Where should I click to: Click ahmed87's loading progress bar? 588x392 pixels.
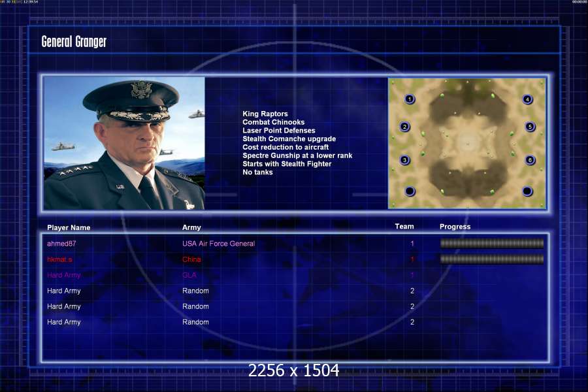[x=491, y=244]
